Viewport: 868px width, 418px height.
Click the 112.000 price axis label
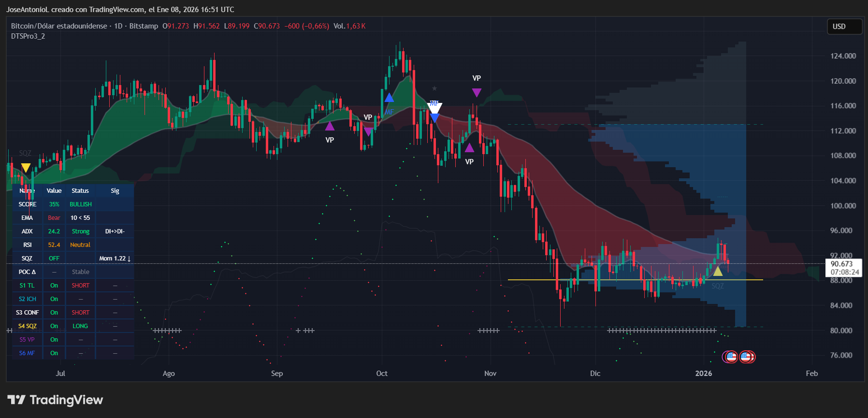[843, 131]
